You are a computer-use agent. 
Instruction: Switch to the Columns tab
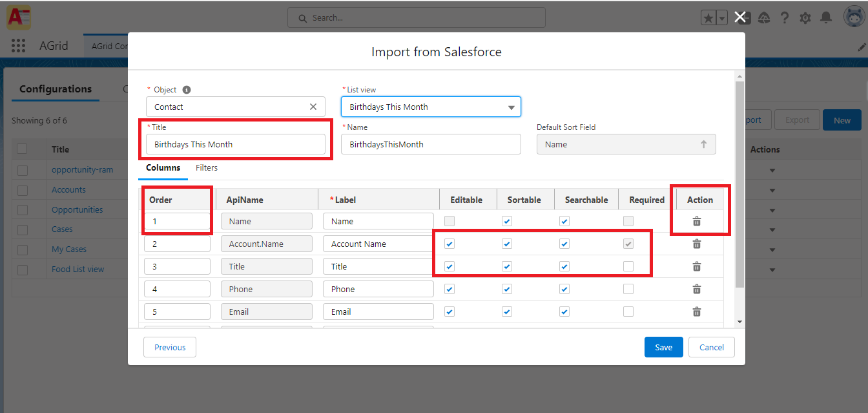tap(163, 168)
